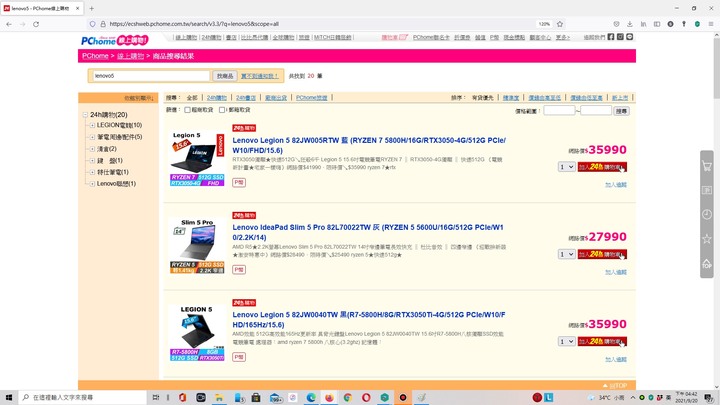
Task: Switch to Google Chrome on taskbar
Action: (x=348, y=397)
